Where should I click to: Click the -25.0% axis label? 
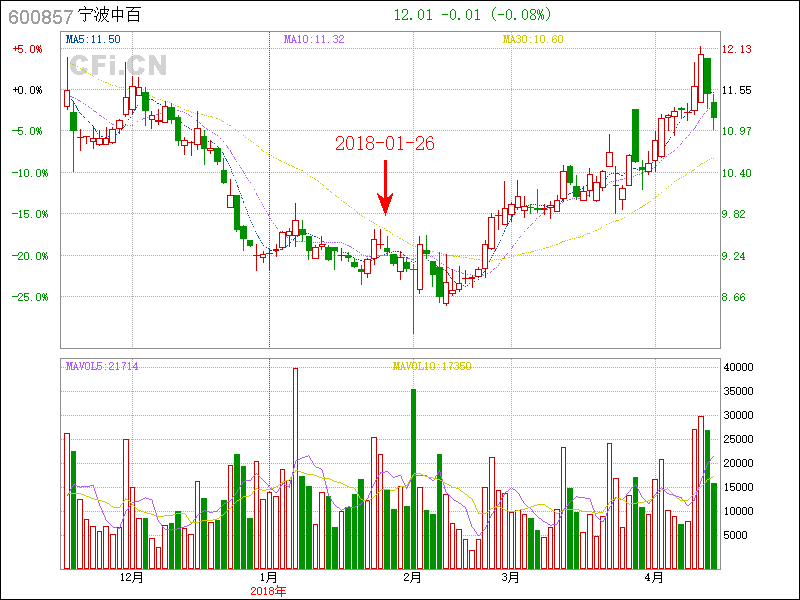30,297
